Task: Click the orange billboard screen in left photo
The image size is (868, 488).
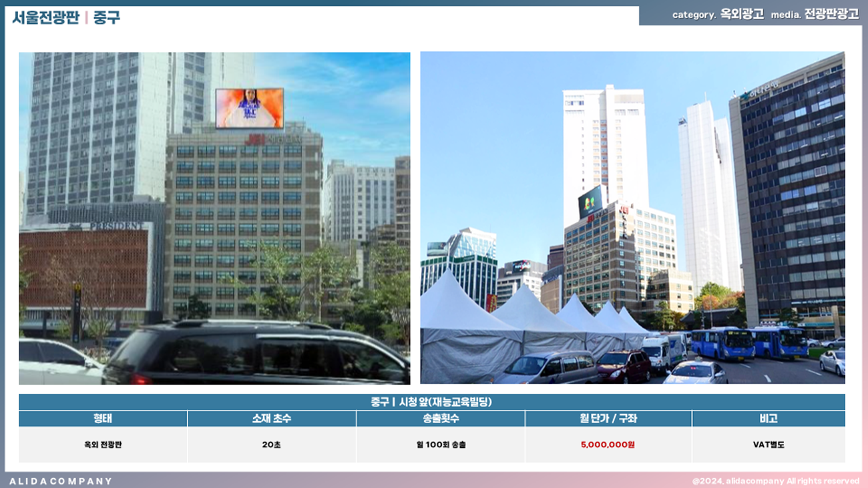Action: coord(249,108)
